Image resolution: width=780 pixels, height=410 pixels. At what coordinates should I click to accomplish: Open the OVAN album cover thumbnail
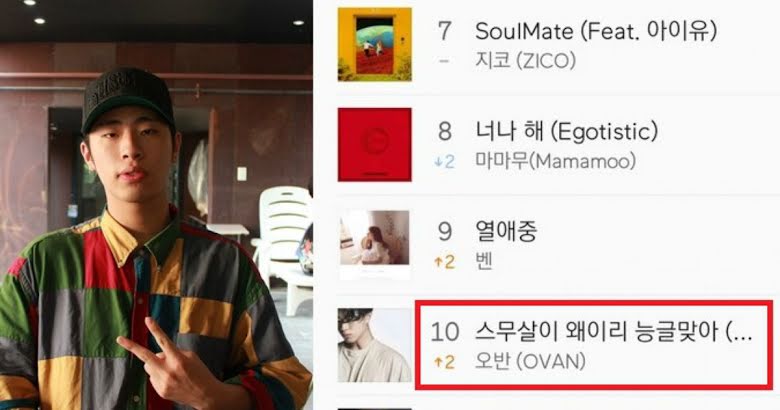click(375, 345)
